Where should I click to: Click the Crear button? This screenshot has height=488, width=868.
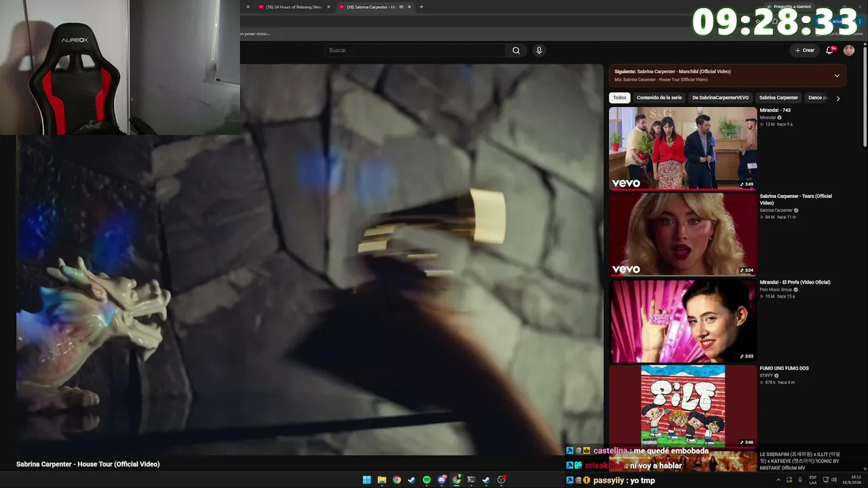(x=805, y=50)
